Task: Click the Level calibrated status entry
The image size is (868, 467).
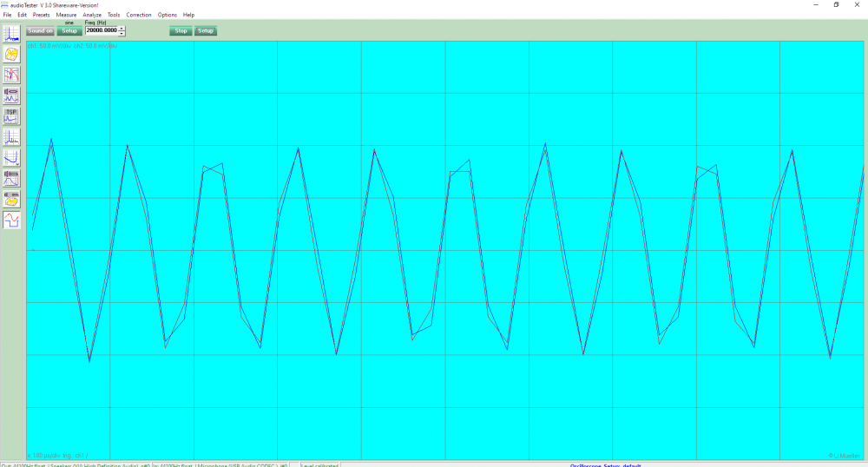Action: (x=320, y=464)
